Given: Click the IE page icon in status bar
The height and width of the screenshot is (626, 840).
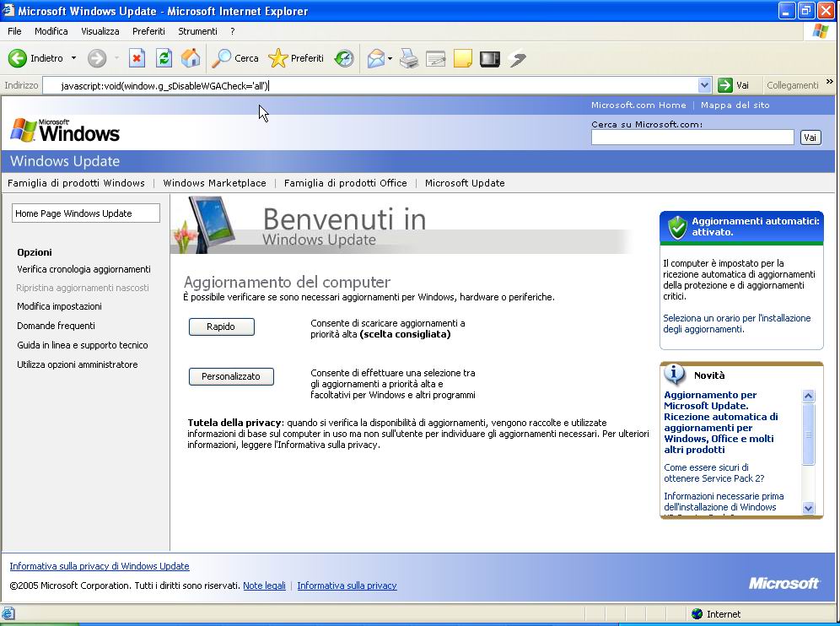Looking at the screenshot, I should tap(8, 613).
